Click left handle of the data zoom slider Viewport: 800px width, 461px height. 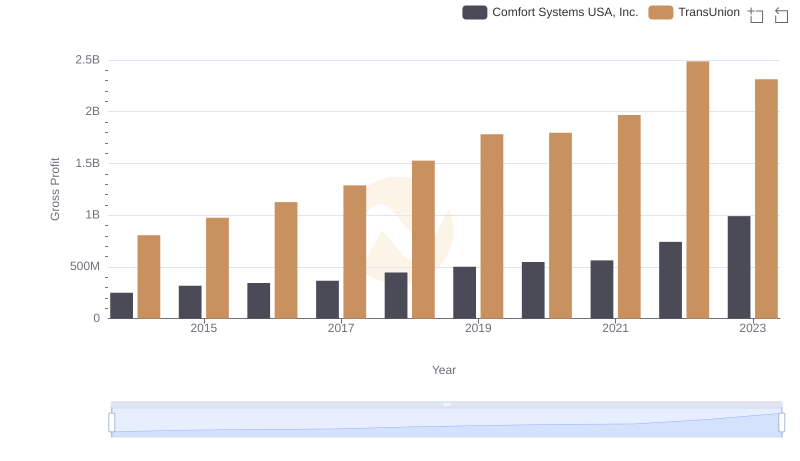(x=112, y=423)
